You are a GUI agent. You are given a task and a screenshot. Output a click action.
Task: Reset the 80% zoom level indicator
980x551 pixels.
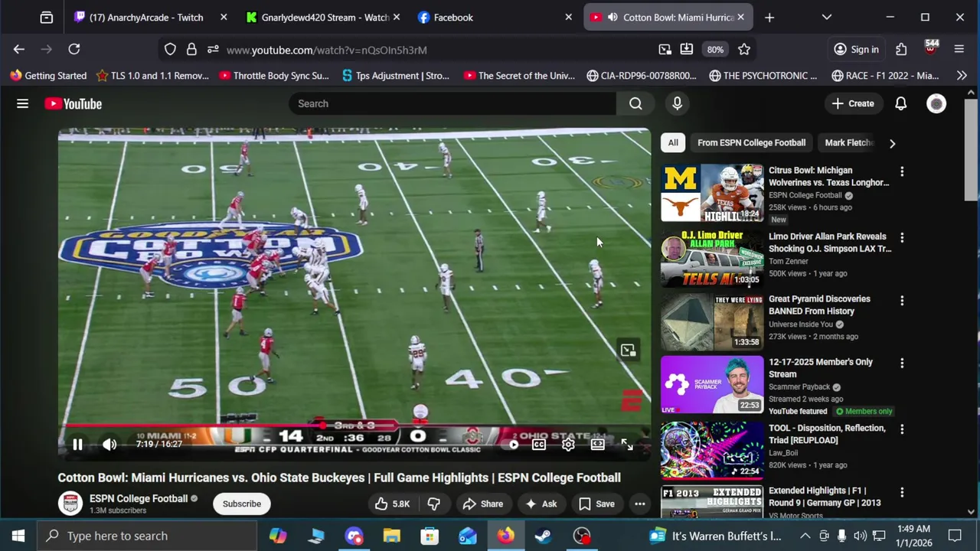715,49
